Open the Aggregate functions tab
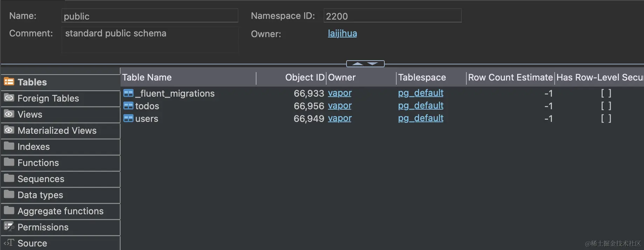Viewport: 644px width, 250px height. [x=61, y=211]
